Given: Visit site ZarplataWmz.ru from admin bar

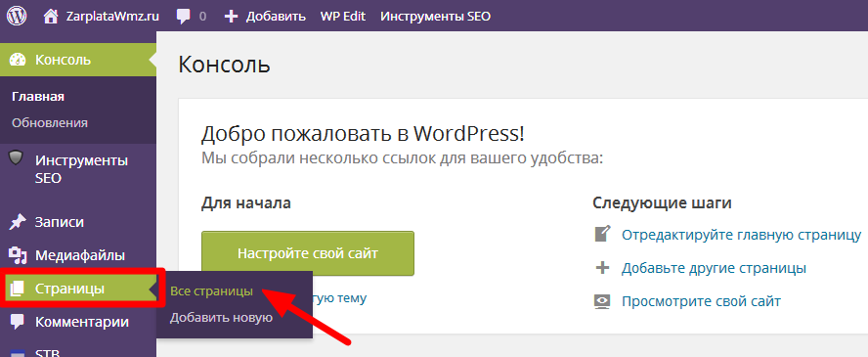Looking at the screenshot, I should (111, 16).
